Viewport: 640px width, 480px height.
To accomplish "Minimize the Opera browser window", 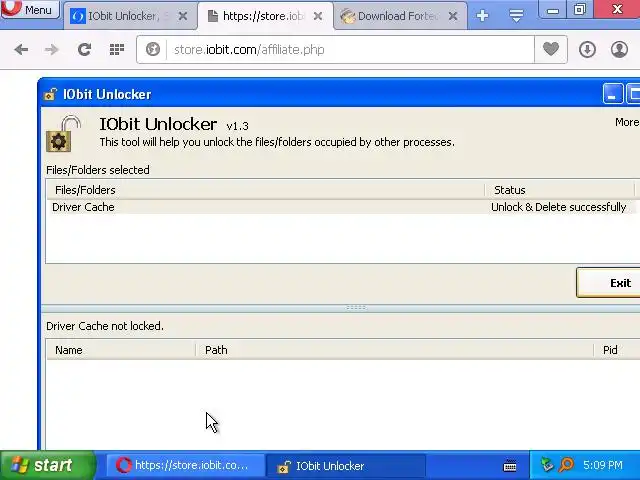I will pyautogui.click(x=553, y=10).
